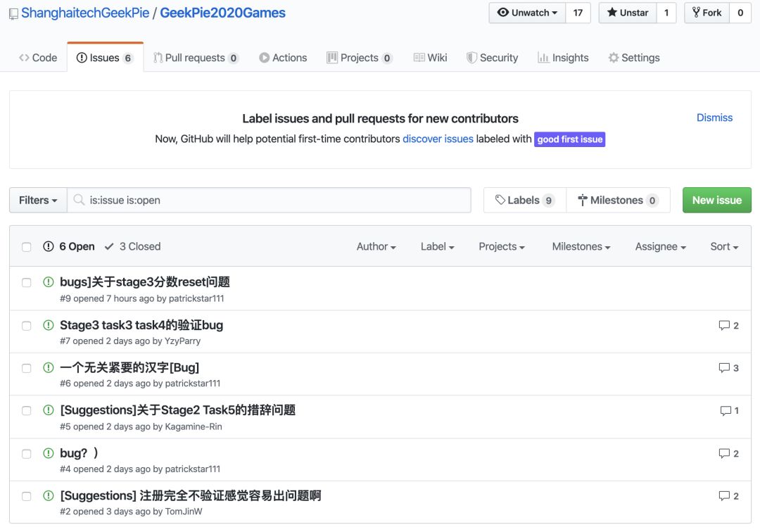Open comment bubble of issue #2 by TomJinW

728,496
